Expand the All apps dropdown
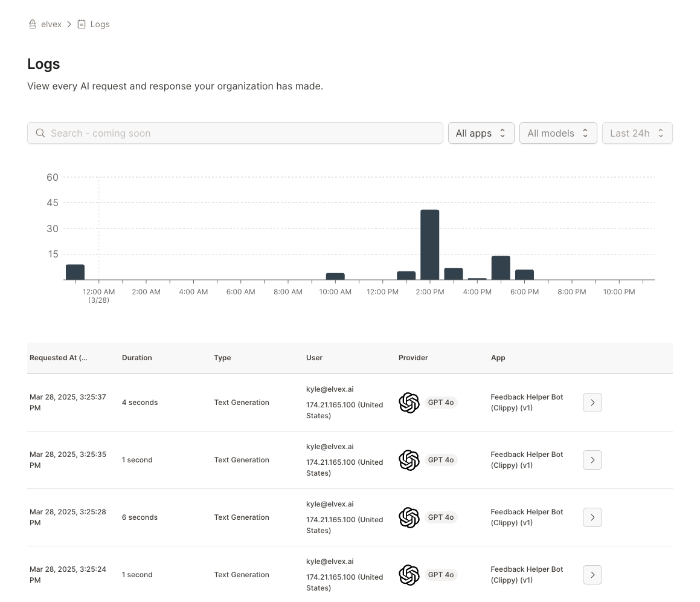 [481, 133]
